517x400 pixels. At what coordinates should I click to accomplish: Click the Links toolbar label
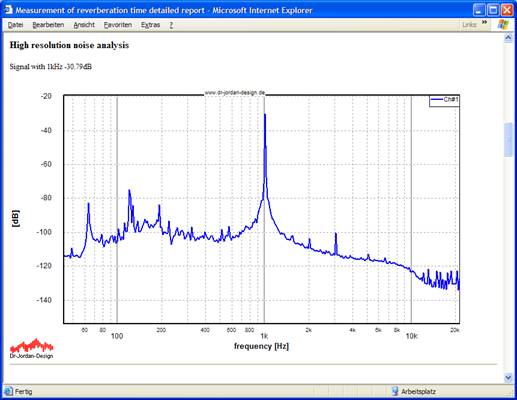click(469, 25)
